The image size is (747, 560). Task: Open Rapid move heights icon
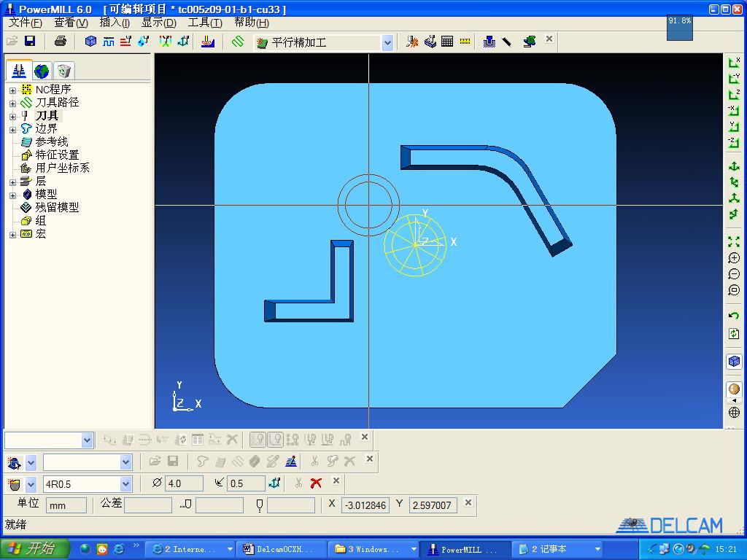point(125,42)
